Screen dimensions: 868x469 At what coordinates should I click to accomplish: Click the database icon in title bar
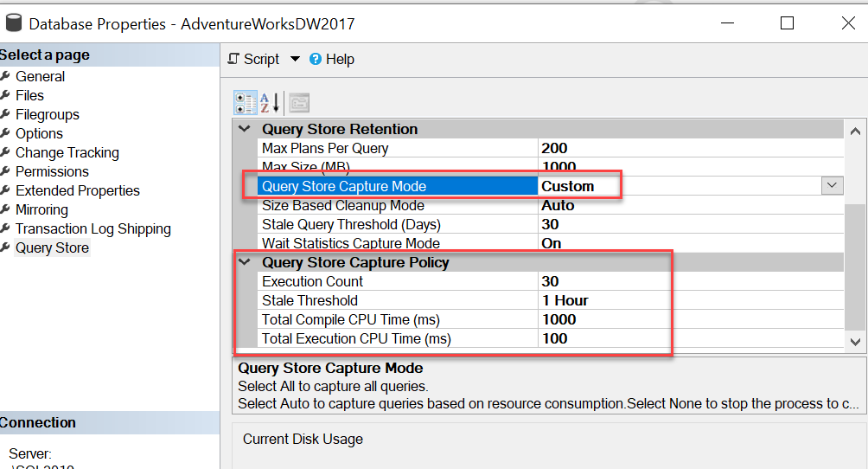(14, 22)
